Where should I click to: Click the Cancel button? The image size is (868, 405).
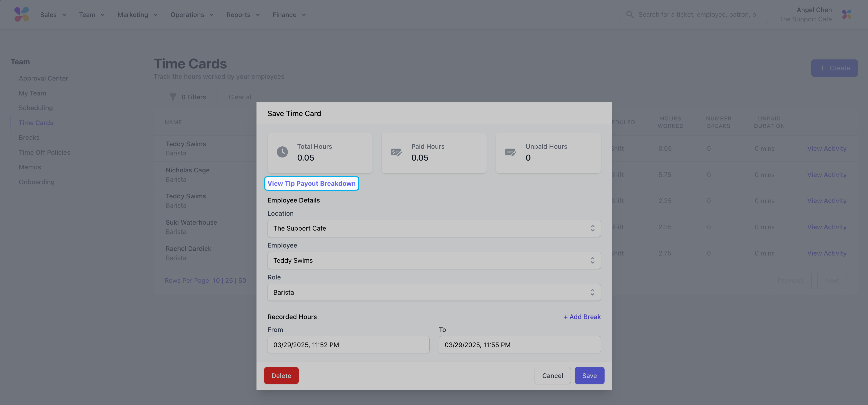click(x=552, y=376)
